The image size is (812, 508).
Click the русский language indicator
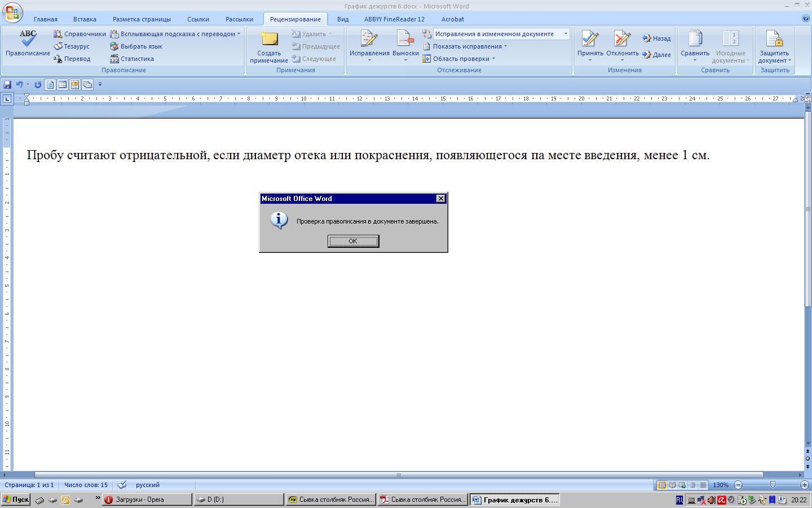pyautogui.click(x=148, y=485)
